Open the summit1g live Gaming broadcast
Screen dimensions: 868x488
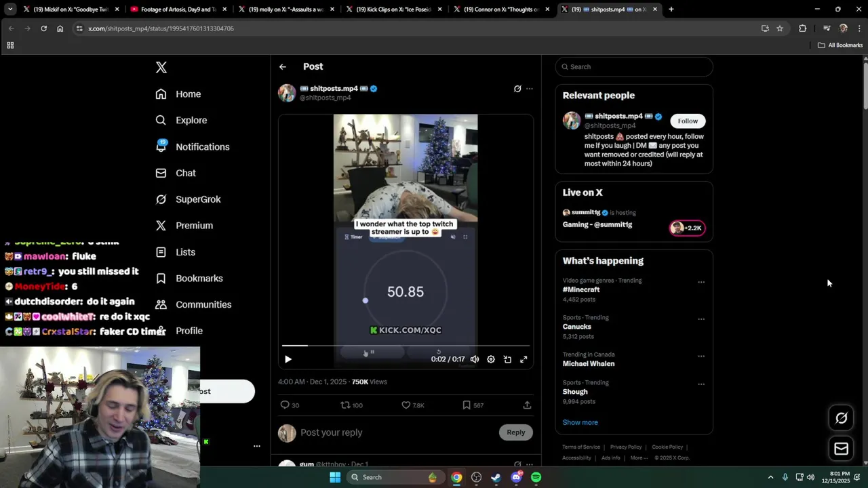coord(634,219)
